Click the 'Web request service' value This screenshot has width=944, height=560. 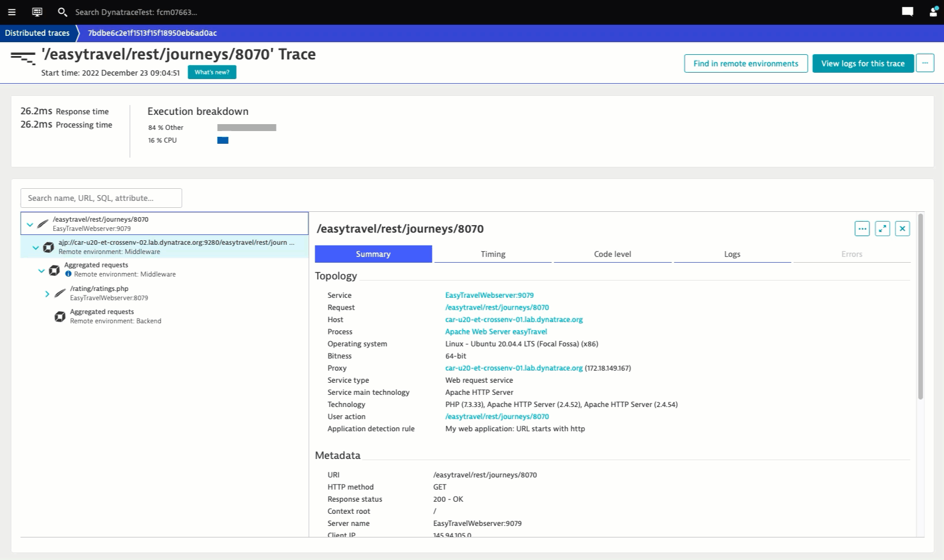479,380
